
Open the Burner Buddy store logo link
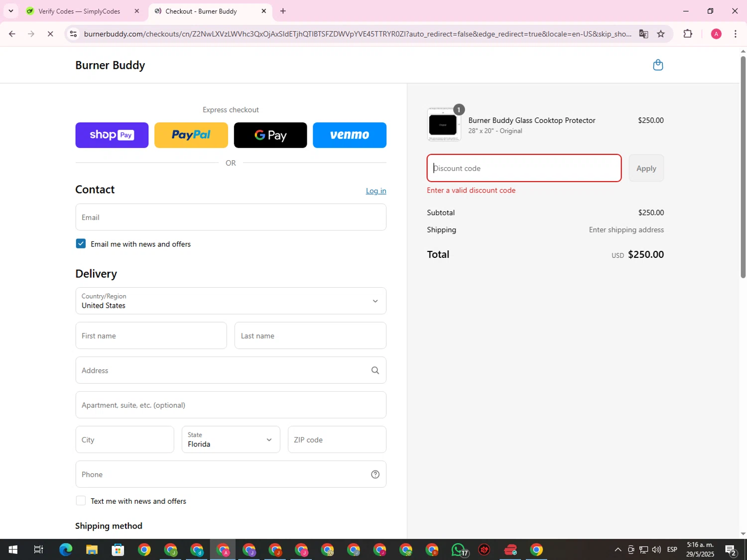[x=110, y=65]
